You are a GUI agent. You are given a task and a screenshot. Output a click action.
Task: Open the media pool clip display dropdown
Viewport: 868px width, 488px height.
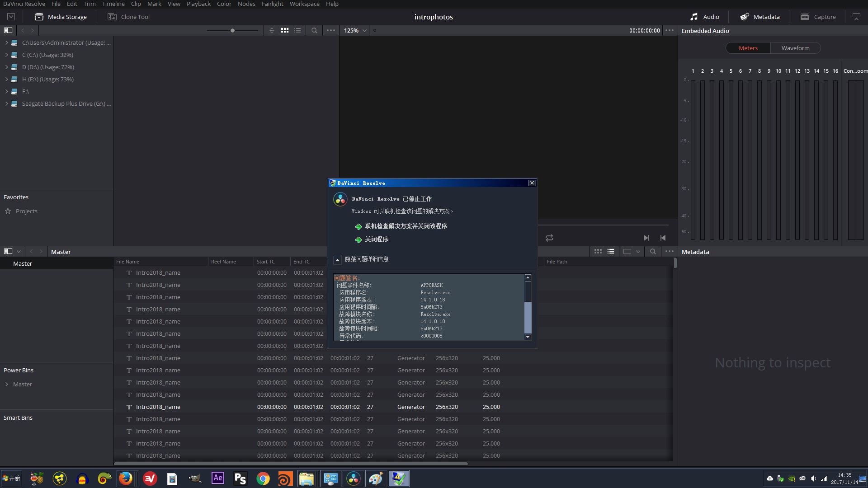click(x=632, y=251)
